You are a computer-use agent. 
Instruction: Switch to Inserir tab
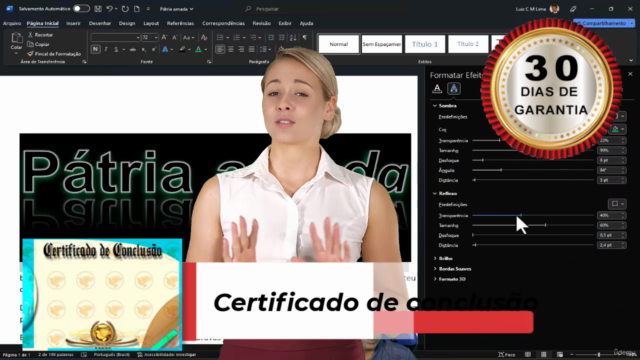point(73,23)
